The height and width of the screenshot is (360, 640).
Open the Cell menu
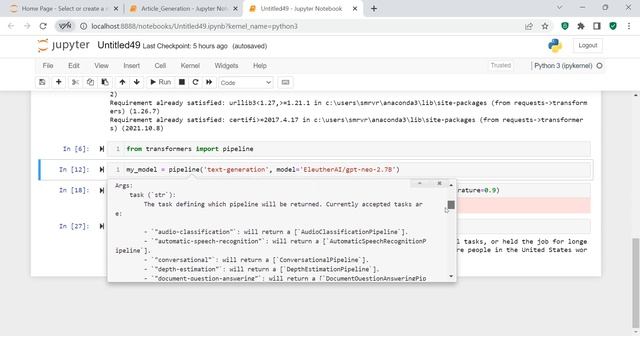click(160, 66)
